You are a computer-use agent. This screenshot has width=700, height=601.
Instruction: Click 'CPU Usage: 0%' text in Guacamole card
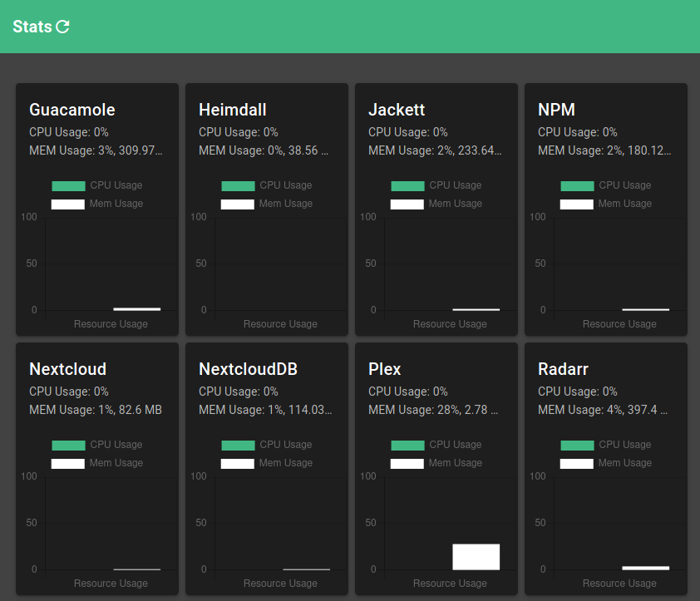pos(69,132)
